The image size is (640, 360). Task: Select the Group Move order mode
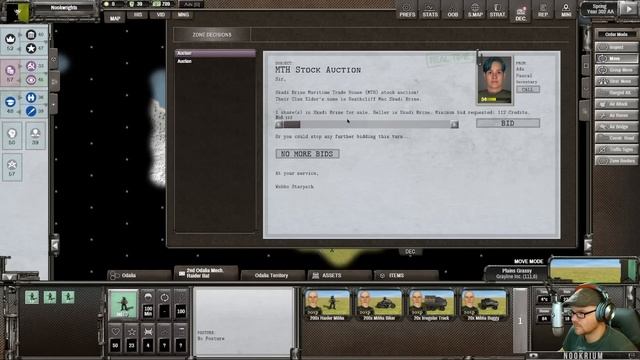click(616, 70)
